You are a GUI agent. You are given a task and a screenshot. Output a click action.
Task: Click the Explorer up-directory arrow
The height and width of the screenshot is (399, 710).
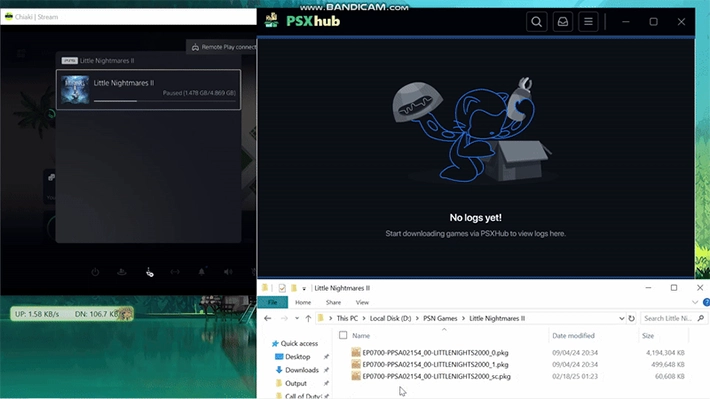point(308,318)
